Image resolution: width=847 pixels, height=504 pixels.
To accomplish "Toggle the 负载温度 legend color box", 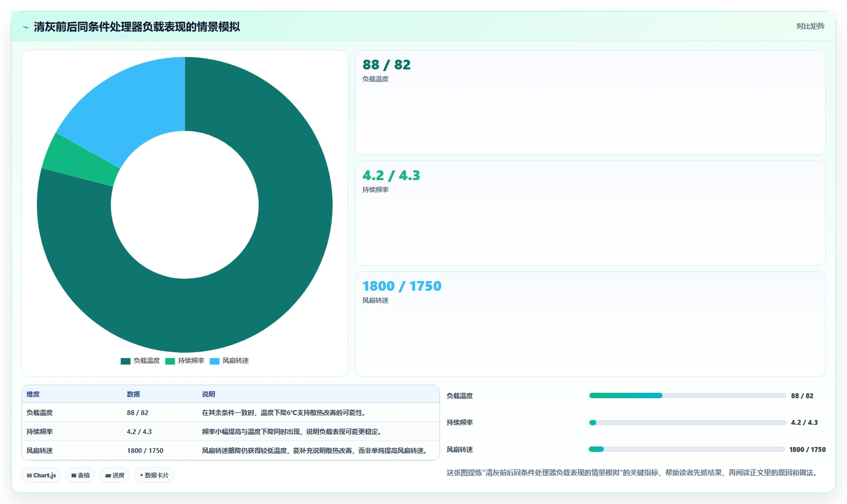I will pos(125,361).
